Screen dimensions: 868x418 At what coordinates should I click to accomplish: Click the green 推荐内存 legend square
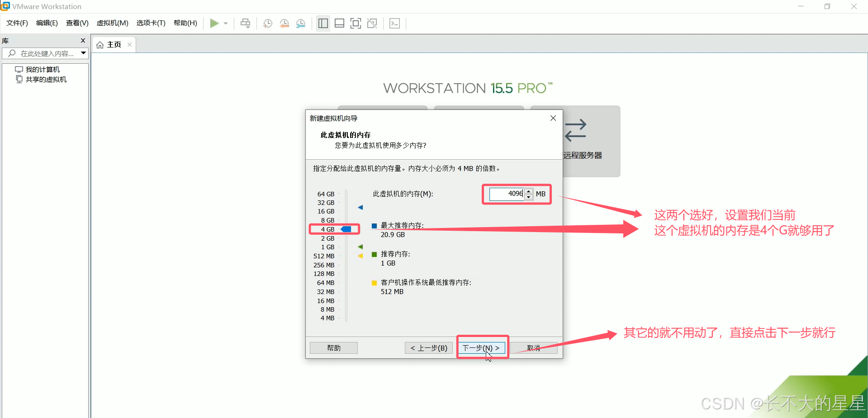coord(374,254)
